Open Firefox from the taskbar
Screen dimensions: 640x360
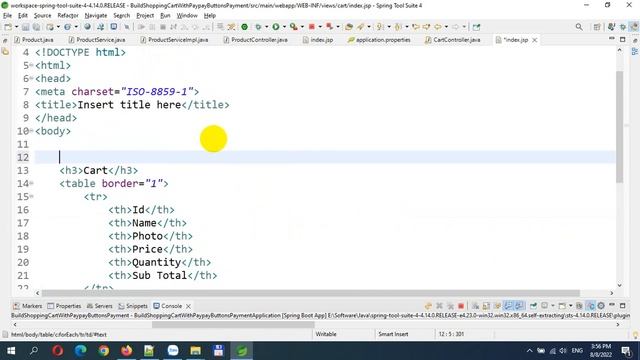127,351
